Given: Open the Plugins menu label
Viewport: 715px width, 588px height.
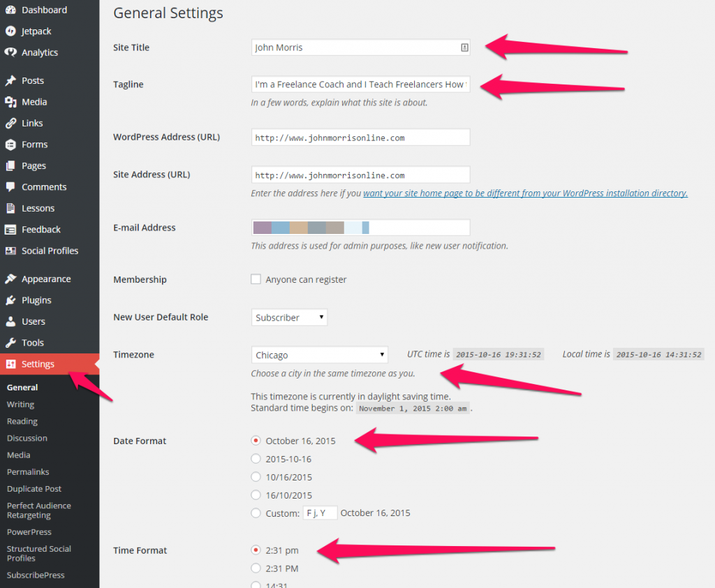Looking at the screenshot, I should (x=36, y=300).
